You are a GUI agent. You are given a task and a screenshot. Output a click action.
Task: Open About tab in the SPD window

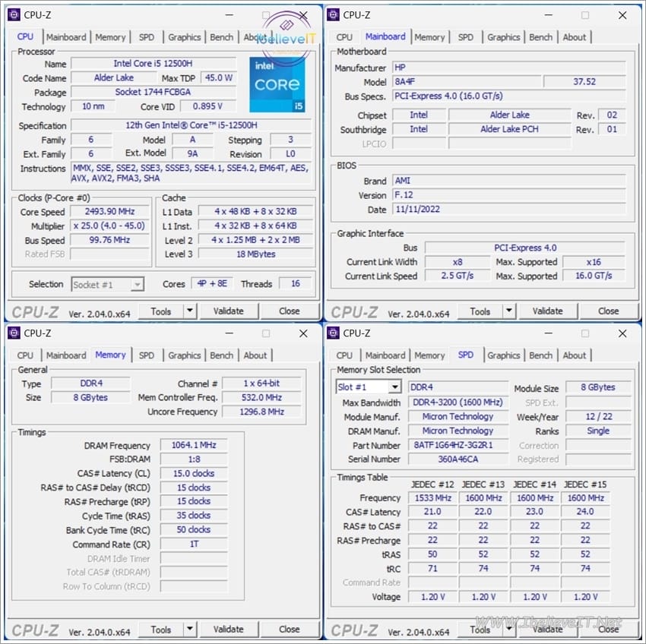pos(574,355)
